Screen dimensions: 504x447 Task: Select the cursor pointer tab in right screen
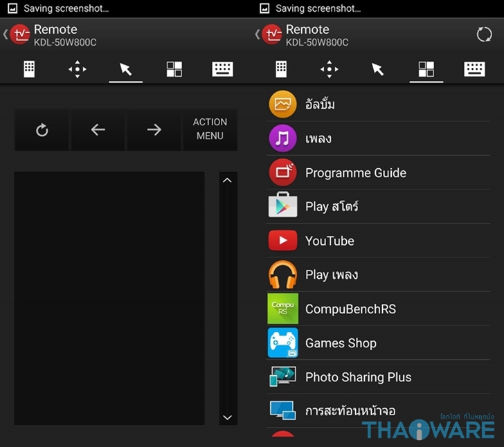(x=378, y=69)
